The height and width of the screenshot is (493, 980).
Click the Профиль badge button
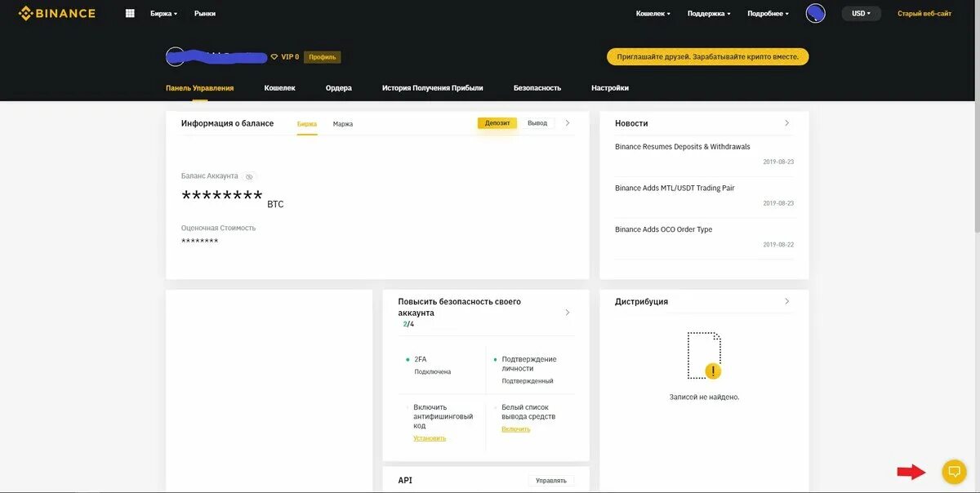(323, 57)
